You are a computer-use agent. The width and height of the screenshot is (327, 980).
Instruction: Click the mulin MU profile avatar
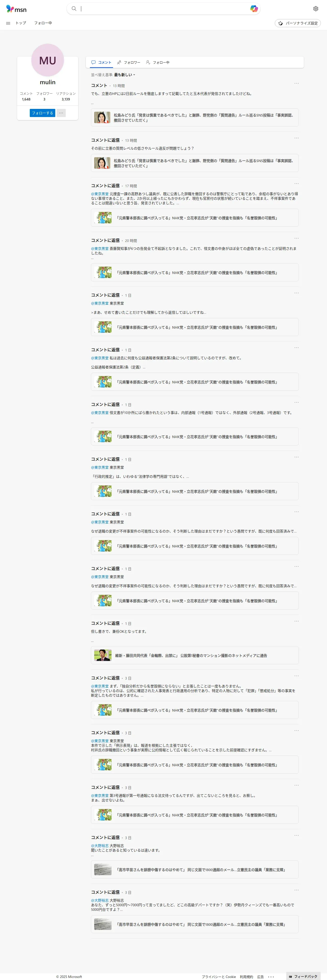[x=48, y=60]
